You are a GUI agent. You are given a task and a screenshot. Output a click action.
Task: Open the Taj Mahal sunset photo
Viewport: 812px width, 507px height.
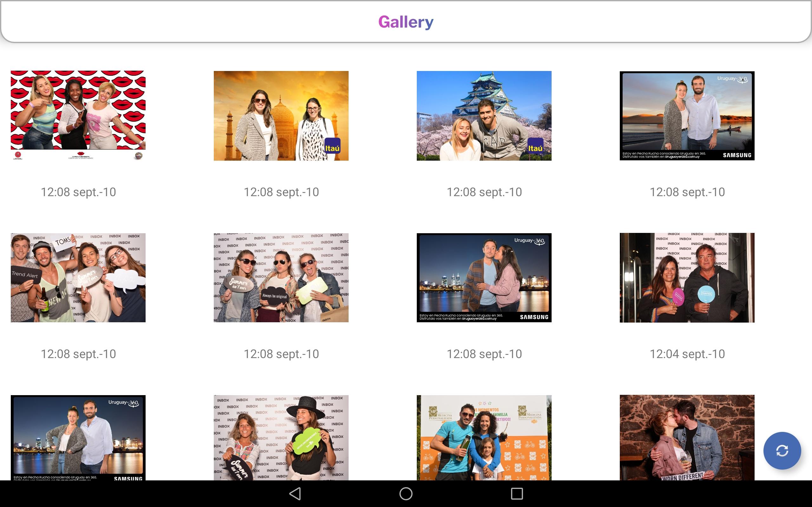[281, 116]
